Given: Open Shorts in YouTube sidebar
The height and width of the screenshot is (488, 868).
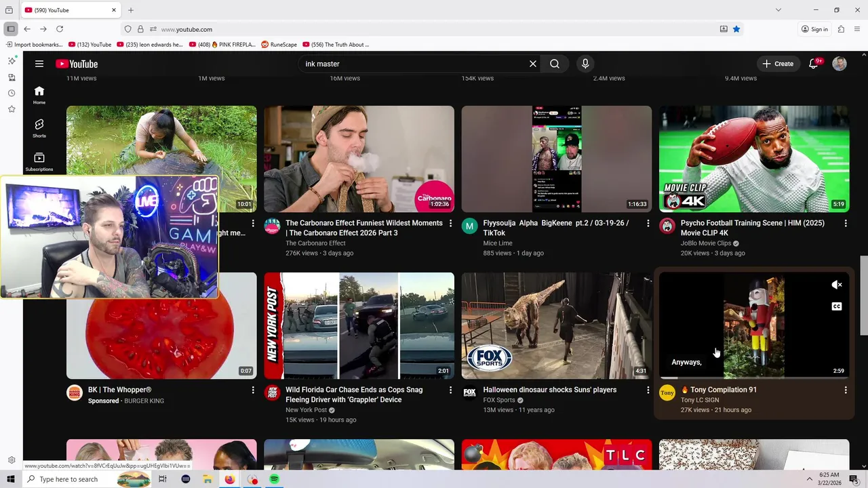Looking at the screenshot, I should click(39, 128).
